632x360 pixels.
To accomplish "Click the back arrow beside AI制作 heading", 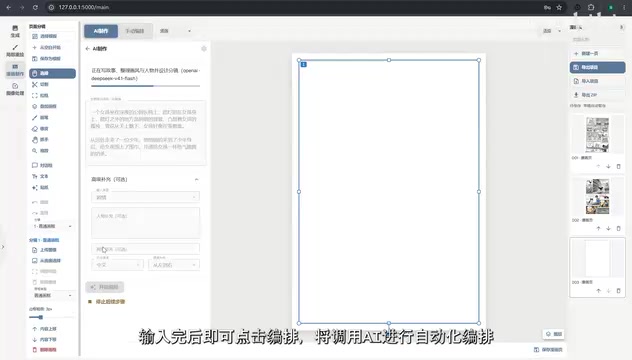I will [87, 49].
